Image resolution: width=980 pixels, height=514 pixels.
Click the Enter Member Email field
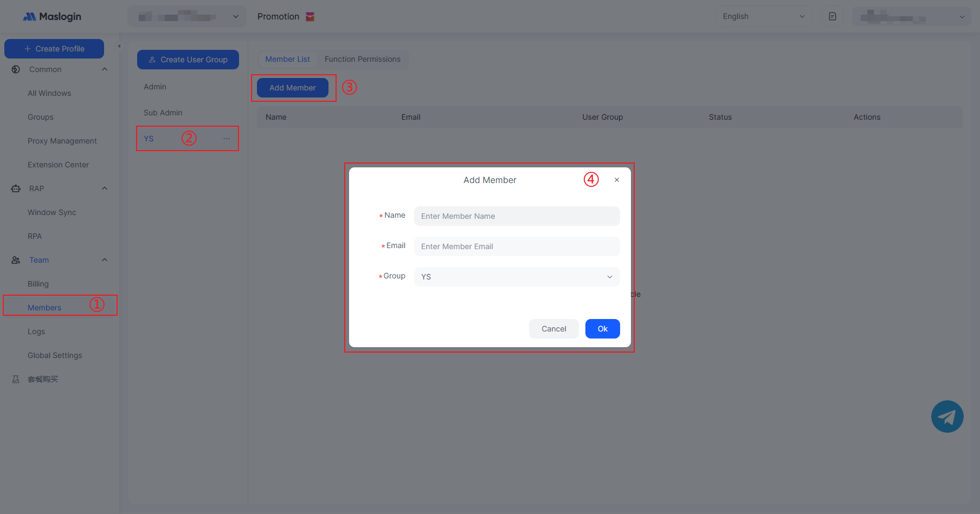tap(517, 246)
